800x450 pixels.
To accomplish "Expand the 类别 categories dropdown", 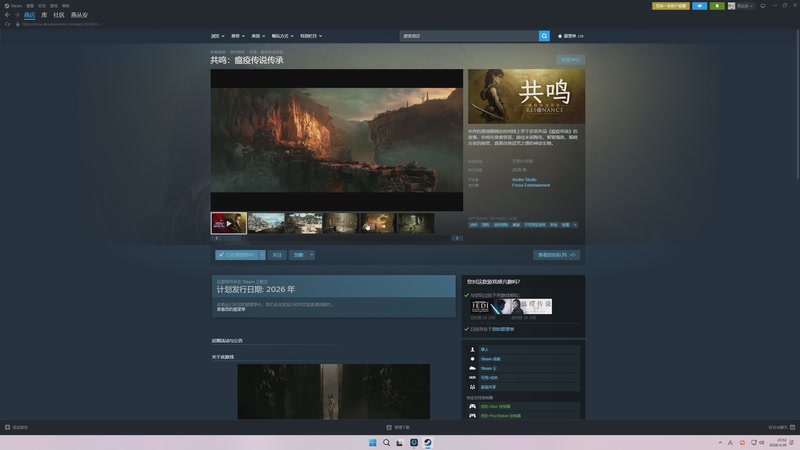I will 258,36.
